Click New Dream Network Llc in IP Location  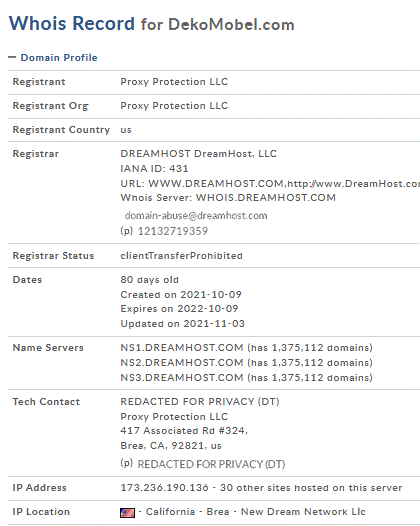pos(303,512)
